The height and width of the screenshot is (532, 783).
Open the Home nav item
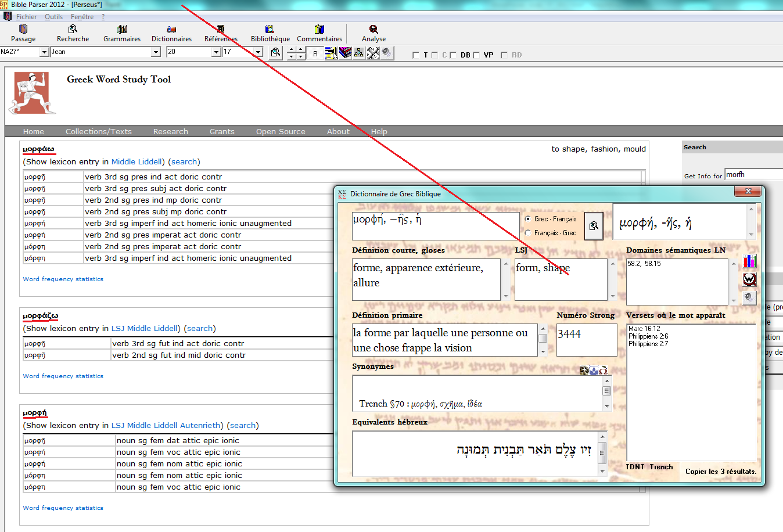[x=33, y=132]
